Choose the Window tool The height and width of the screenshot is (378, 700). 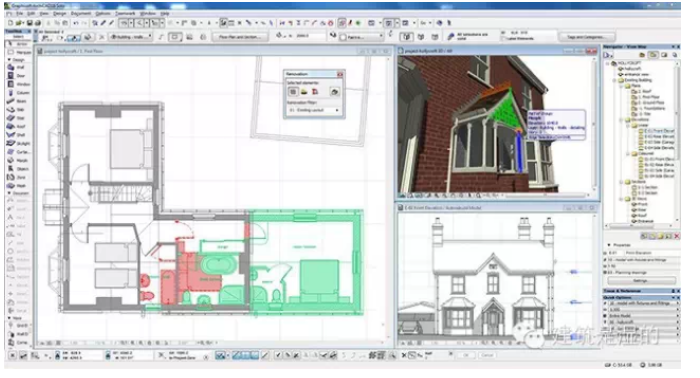click(18, 84)
